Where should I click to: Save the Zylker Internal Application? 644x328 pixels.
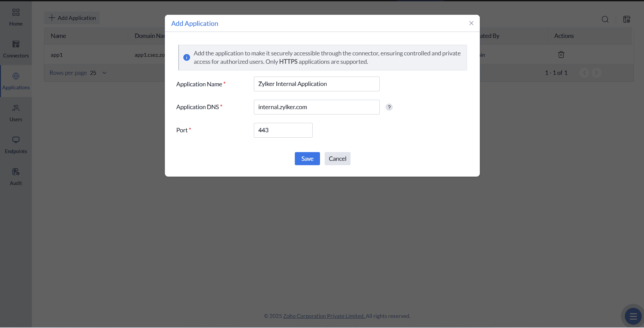coord(307,158)
